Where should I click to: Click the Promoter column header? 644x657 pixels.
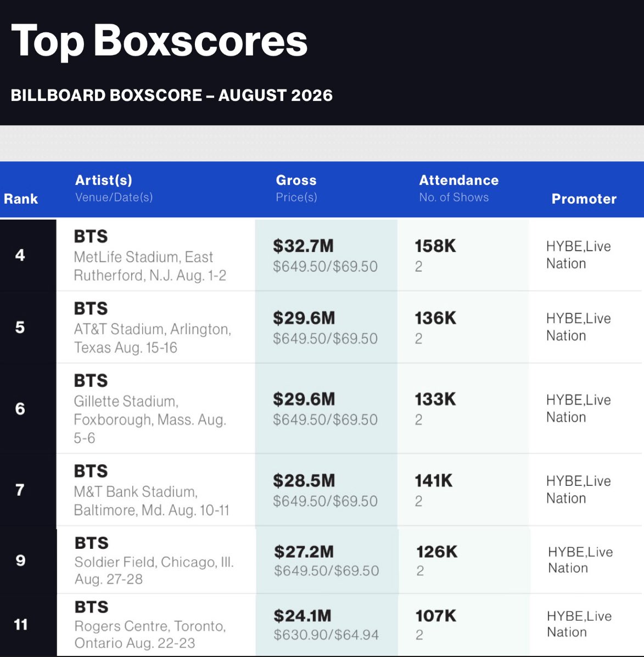[584, 199]
